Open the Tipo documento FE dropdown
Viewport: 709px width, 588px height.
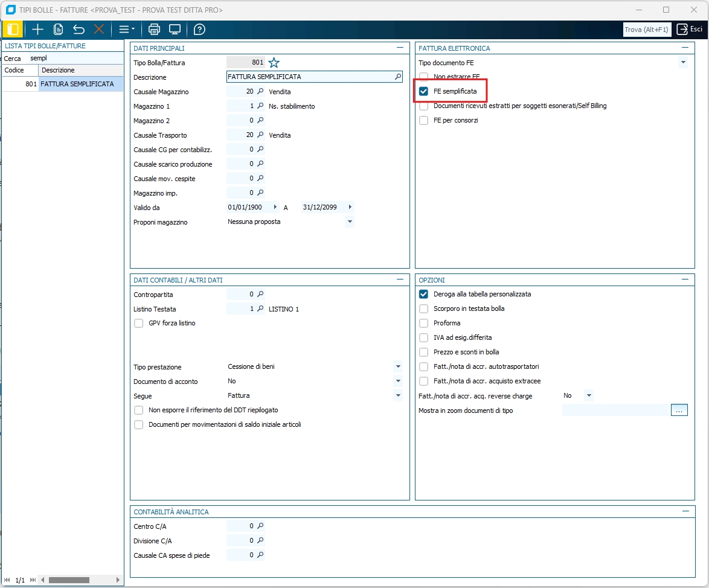pyautogui.click(x=683, y=63)
